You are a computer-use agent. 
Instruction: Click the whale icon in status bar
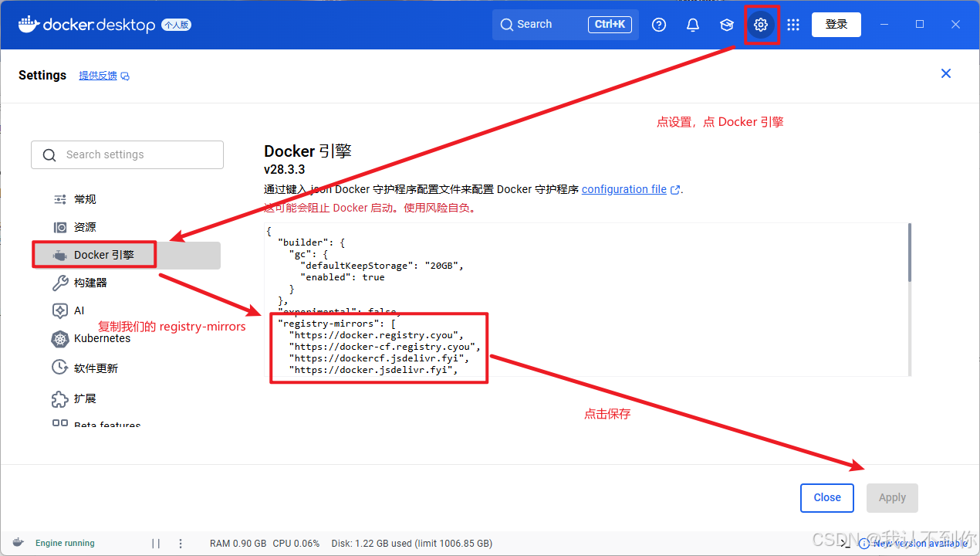18,543
